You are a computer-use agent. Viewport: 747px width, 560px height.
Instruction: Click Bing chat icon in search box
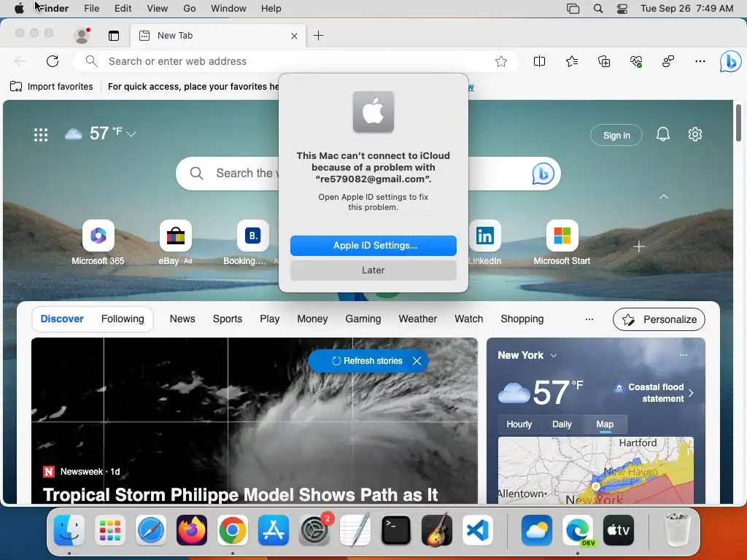[x=543, y=174]
